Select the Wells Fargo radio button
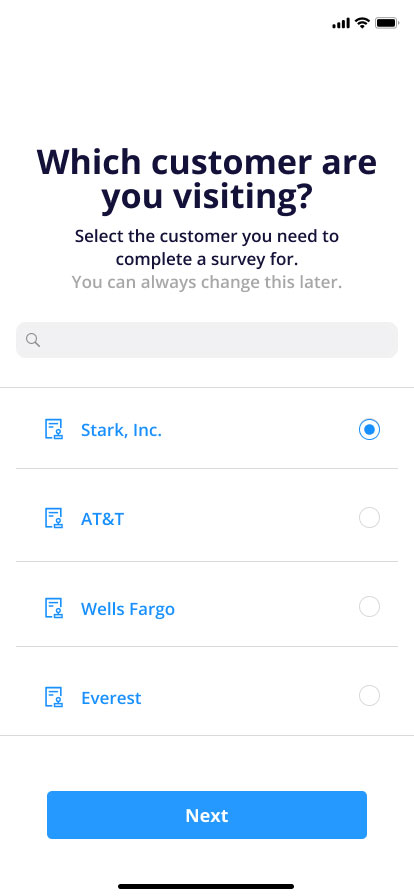The image size is (414, 896). (x=369, y=607)
